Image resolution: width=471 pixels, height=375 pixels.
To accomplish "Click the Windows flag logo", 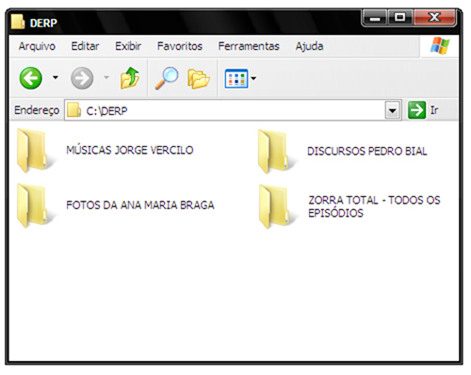I will point(440,46).
